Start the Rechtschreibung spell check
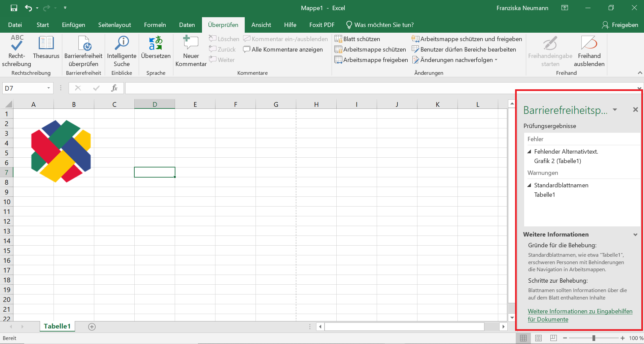The image size is (644, 344). [16, 50]
